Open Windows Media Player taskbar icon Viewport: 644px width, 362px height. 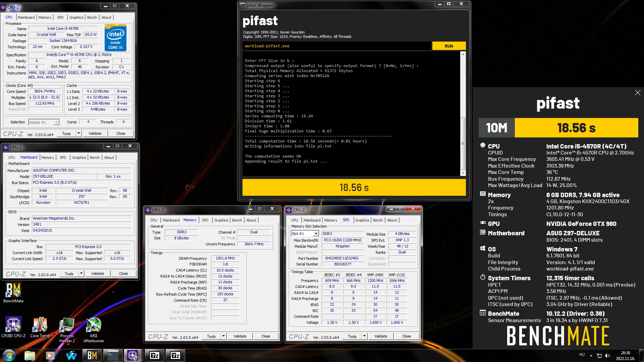coord(50,355)
